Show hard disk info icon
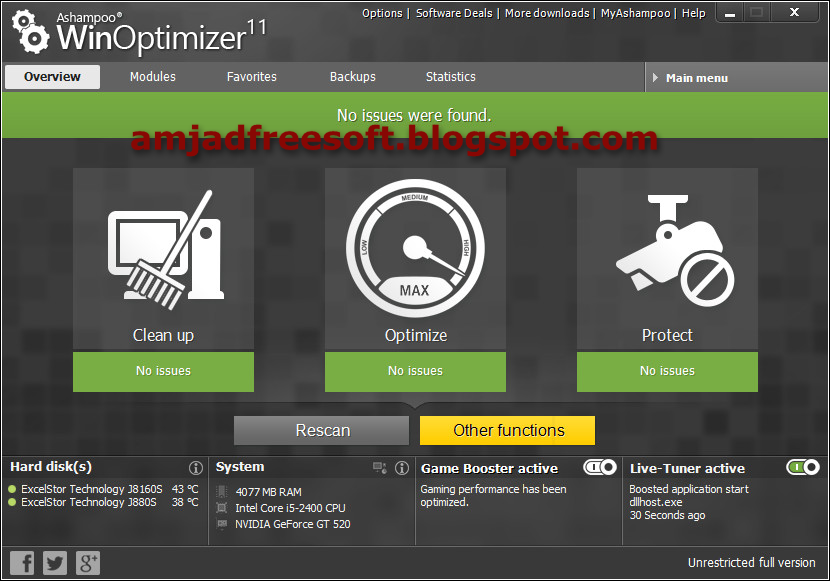 pyautogui.click(x=196, y=468)
